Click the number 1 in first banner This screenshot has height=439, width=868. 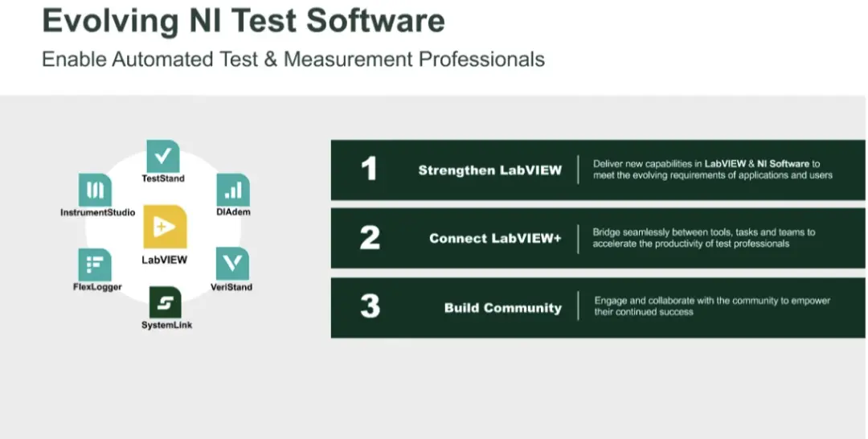[x=369, y=169]
